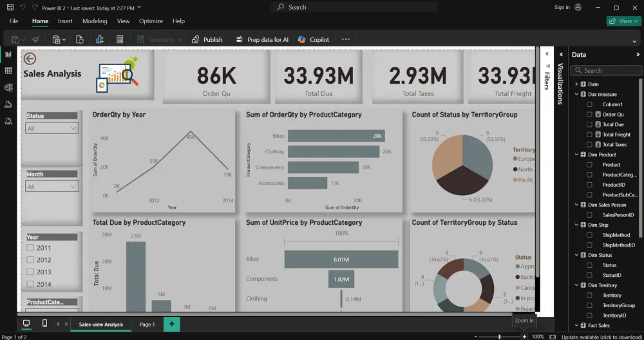Image resolution: width=644 pixels, height=340 pixels.
Task: Click the user account avatar icon
Action: 578,7
